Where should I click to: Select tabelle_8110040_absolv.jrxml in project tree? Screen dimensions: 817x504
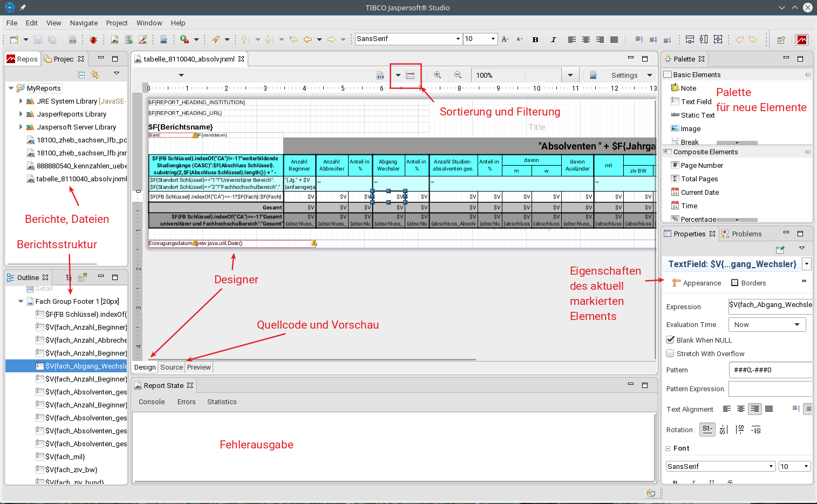click(77, 179)
